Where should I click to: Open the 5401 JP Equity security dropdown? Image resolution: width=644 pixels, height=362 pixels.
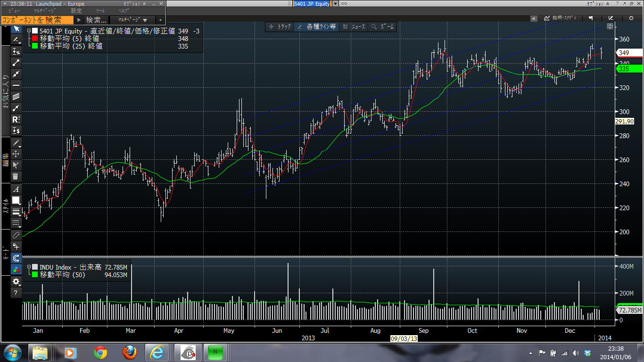pos(335,4)
